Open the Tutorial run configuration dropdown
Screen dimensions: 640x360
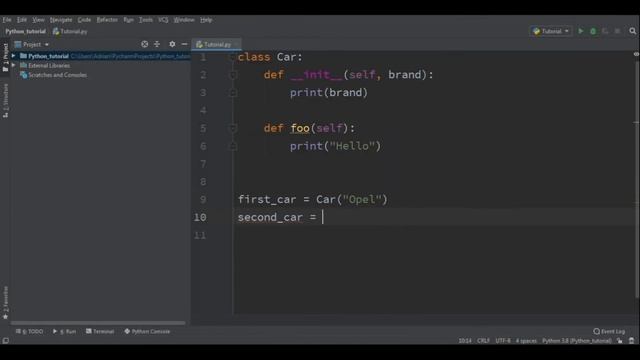click(x=551, y=31)
